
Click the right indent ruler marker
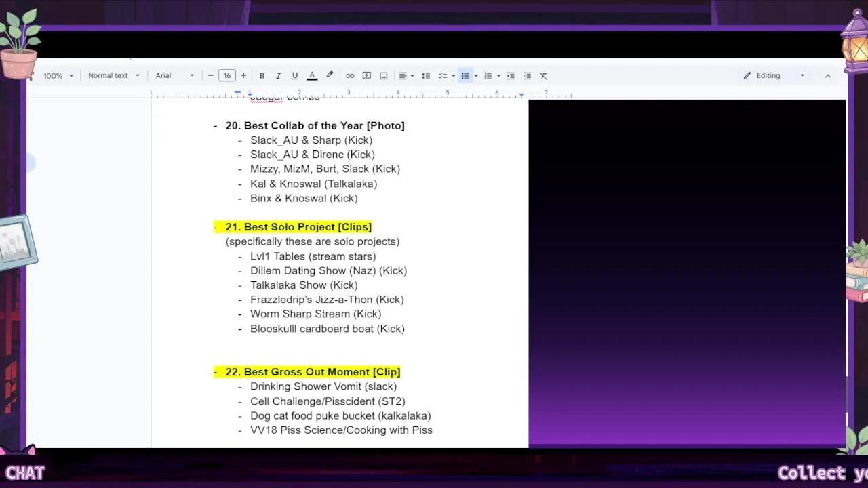coord(521,94)
